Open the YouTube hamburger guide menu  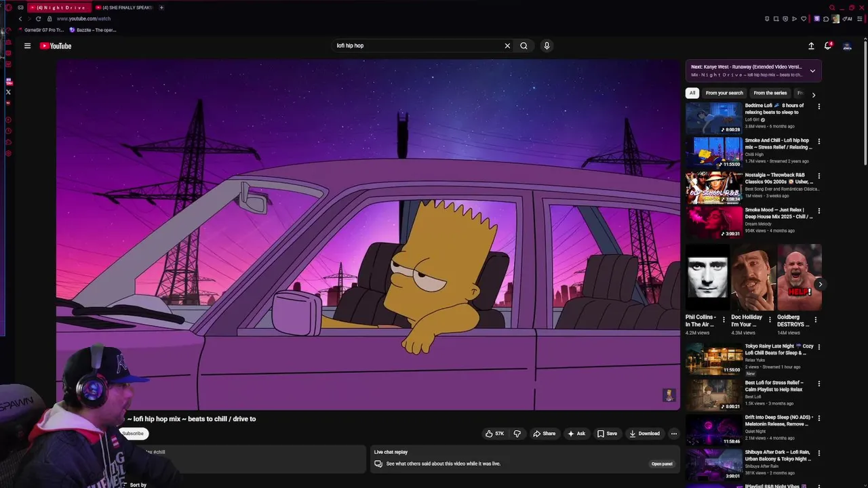pos(27,46)
